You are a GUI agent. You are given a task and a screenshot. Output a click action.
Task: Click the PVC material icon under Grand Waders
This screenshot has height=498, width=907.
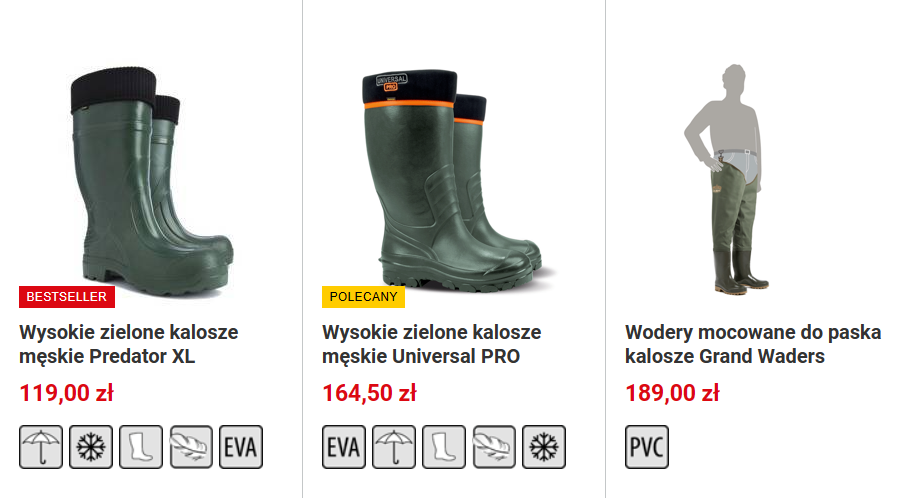[647, 447]
